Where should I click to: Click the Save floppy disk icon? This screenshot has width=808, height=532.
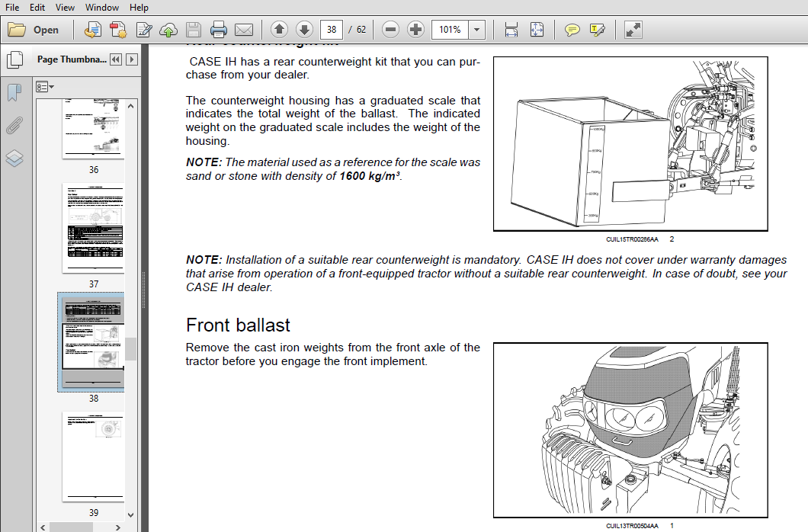[x=194, y=30]
